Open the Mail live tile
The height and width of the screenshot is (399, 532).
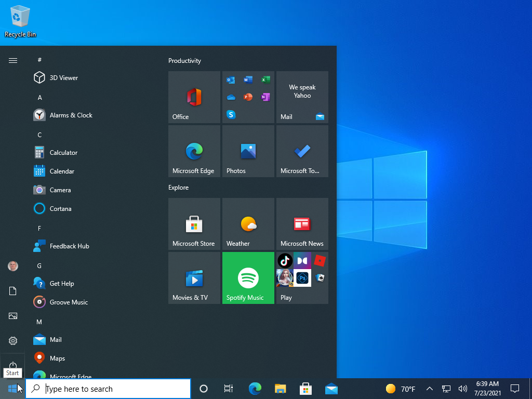click(x=302, y=97)
